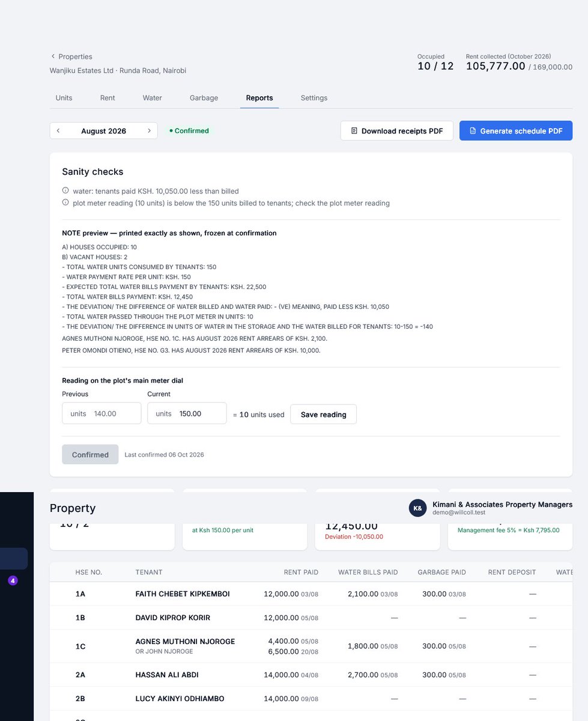Click the greyed Confirmed button
The width and height of the screenshot is (588, 721).
(x=90, y=455)
